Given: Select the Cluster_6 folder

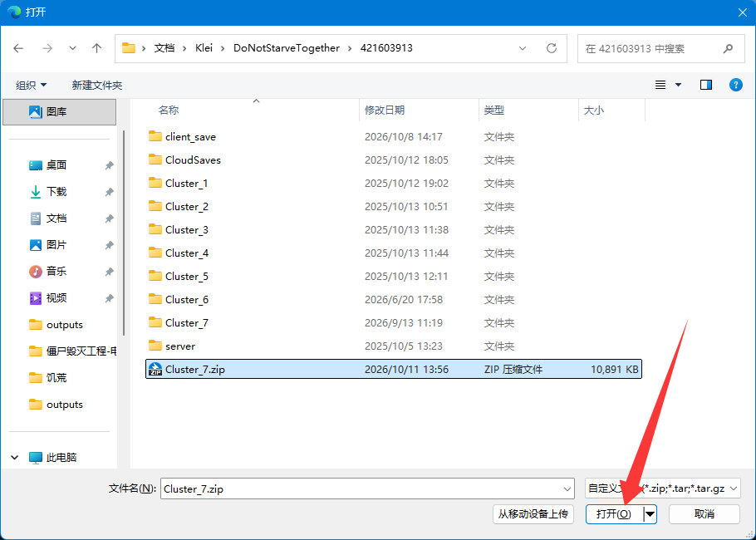Looking at the screenshot, I should 394,299.
